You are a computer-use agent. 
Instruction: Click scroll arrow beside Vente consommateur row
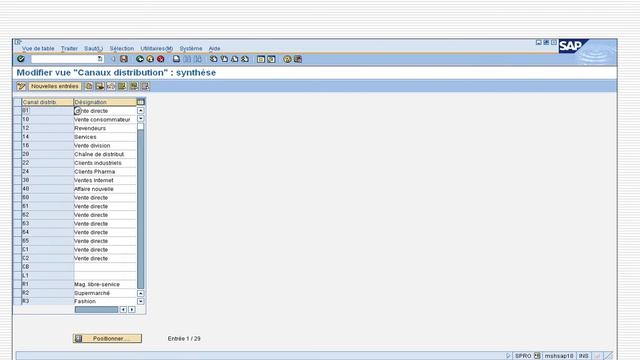(x=140, y=119)
